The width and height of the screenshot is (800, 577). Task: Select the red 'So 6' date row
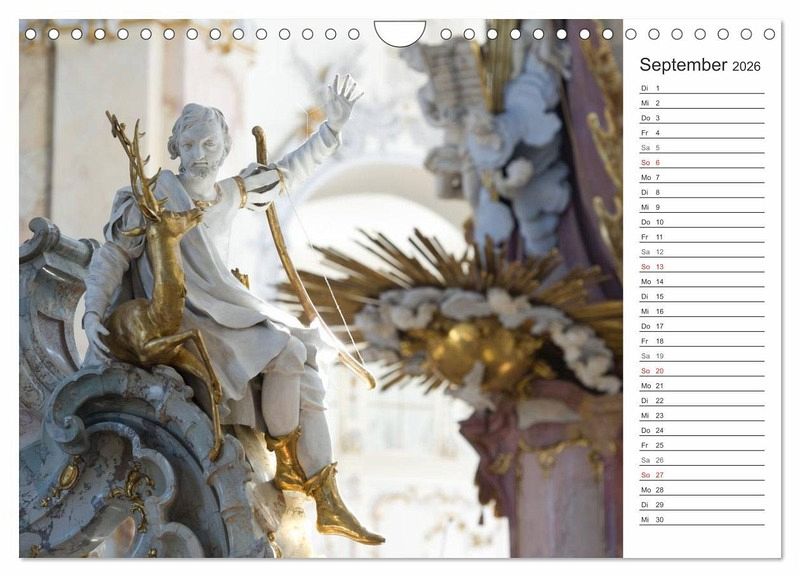coord(702,162)
